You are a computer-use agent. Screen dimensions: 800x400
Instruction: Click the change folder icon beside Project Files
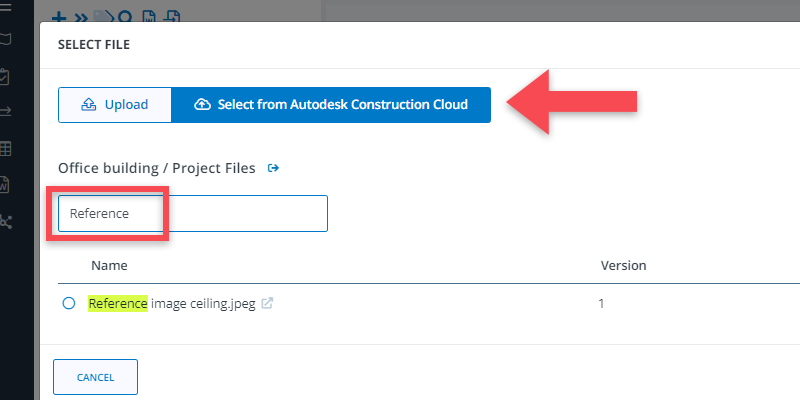pos(273,168)
